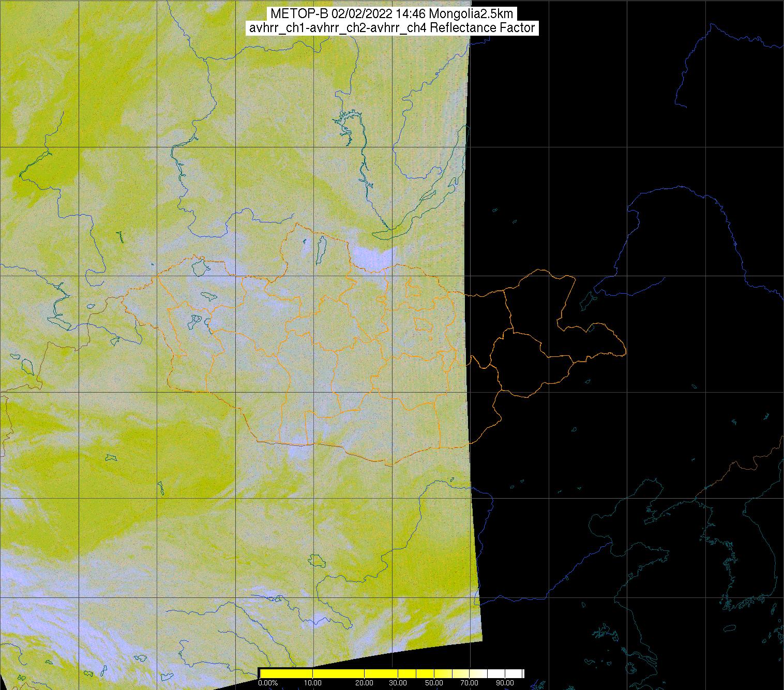Click the '90.00' colorbar label
Screen dimensions: 784x690
point(505,683)
